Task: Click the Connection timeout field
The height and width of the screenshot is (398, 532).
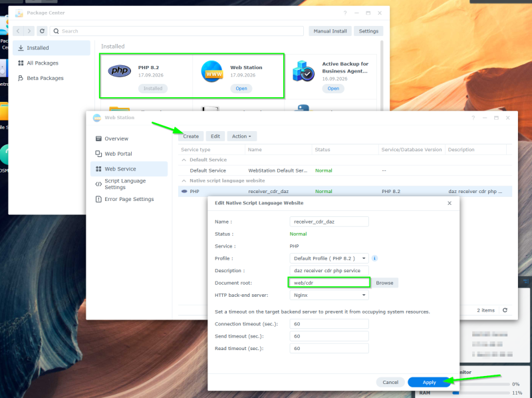Action: pyautogui.click(x=329, y=324)
